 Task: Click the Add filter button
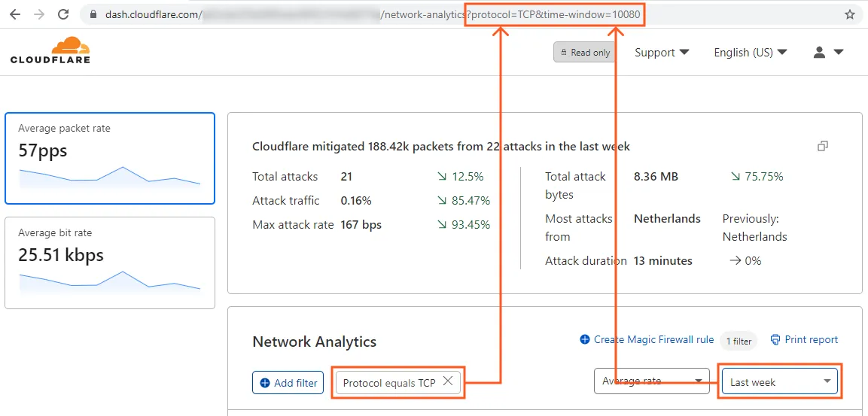(x=289, y=383)
